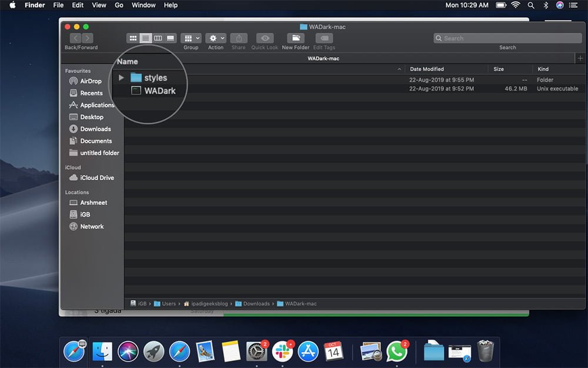Viewport: 588px width, 368px height.
Task: Open Notes from the Dock
Action: [231, 352]
